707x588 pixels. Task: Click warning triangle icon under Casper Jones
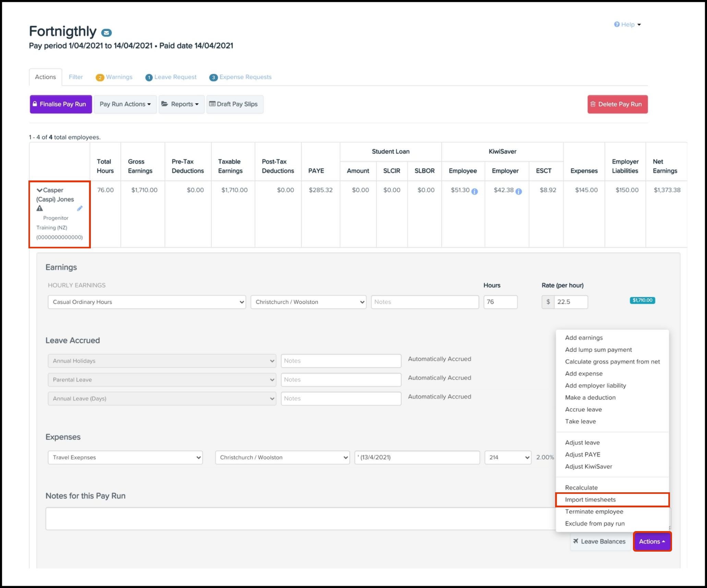coord(40,208)
